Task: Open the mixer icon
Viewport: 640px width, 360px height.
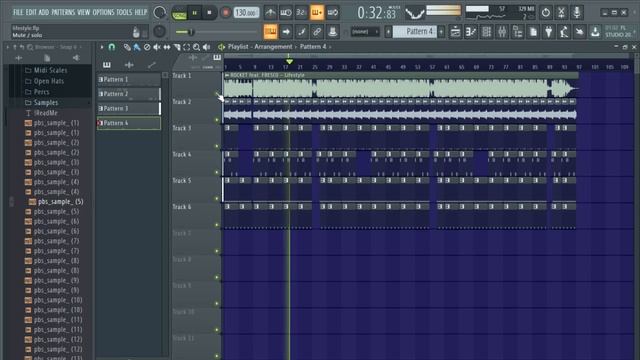Action: tap(502, 31)
